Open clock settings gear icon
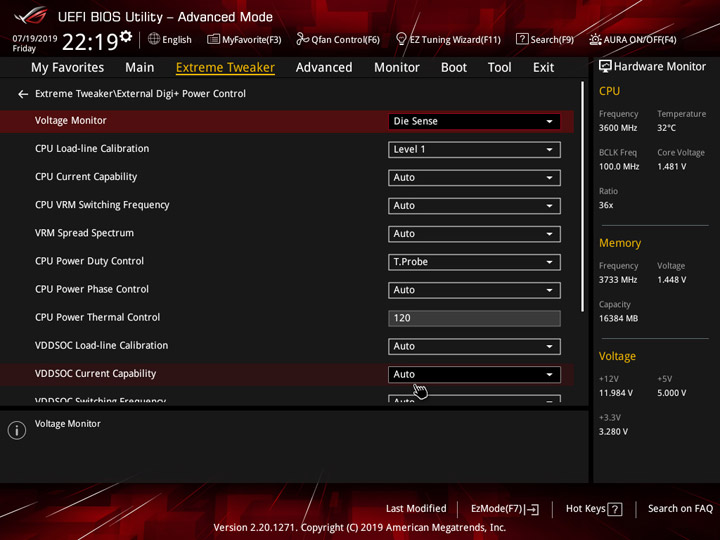This screenshot has height=540, width=720. click(x=125, y=36)
